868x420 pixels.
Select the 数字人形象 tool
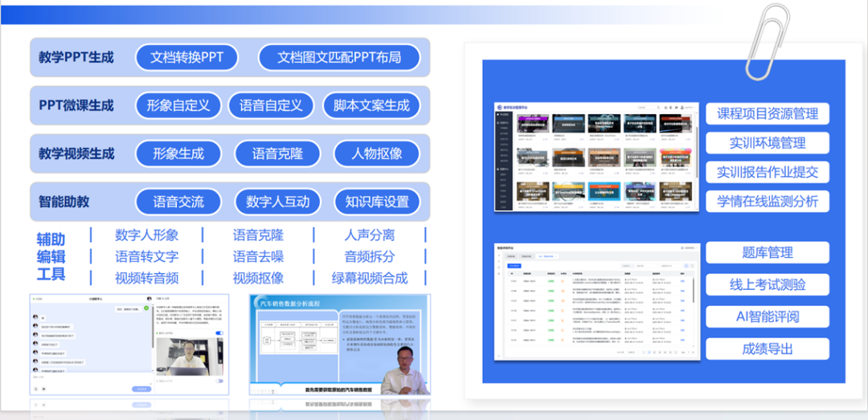point(147,235)
